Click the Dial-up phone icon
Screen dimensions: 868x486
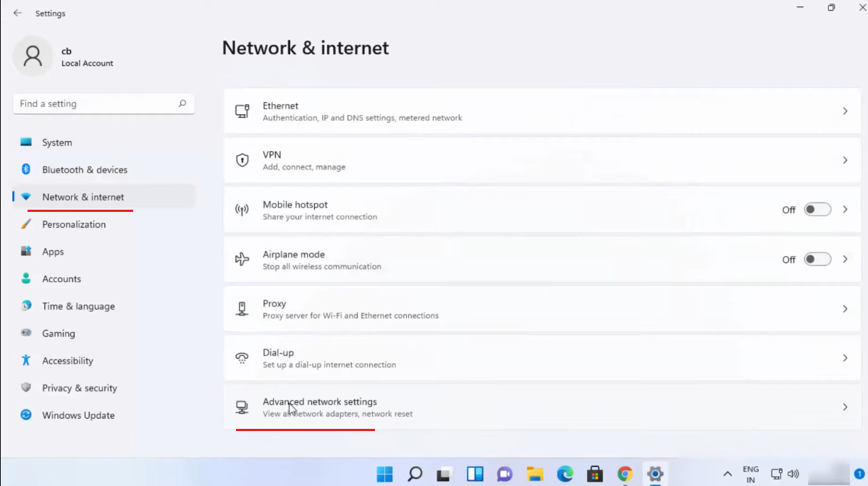242,358
